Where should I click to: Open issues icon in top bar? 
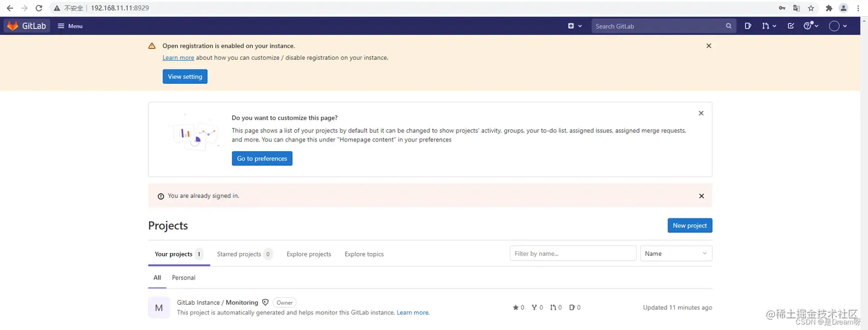coord(747,26)
